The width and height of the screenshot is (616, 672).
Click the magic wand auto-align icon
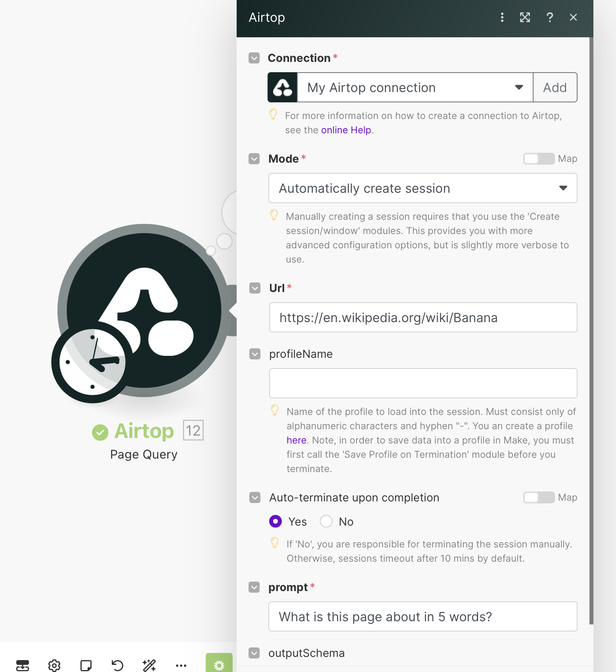pyautogui.click(x=149, y=665)
